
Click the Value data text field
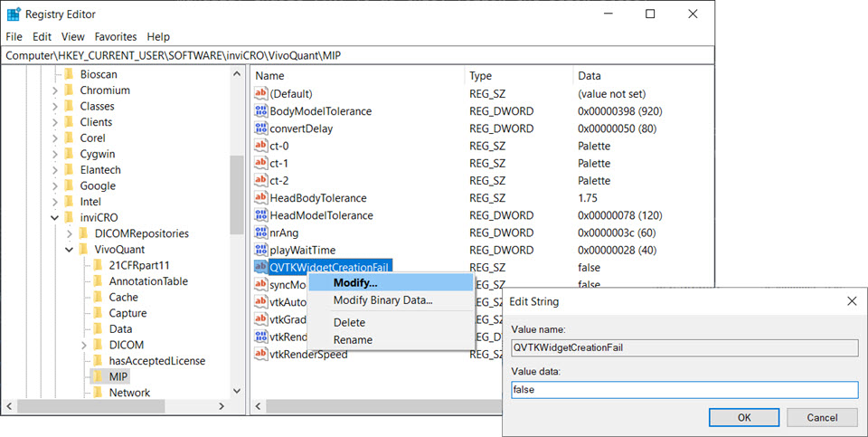coord(684,390)
